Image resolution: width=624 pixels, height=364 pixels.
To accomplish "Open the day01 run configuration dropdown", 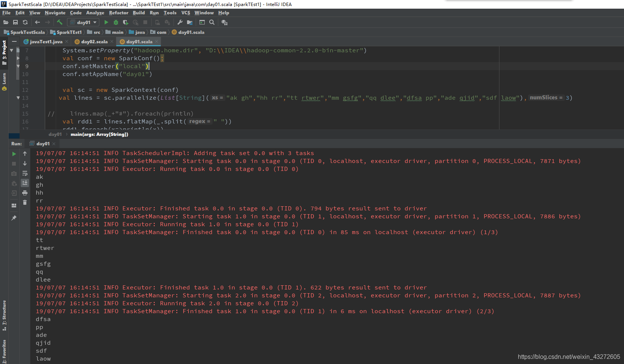I will pos(83,22).
